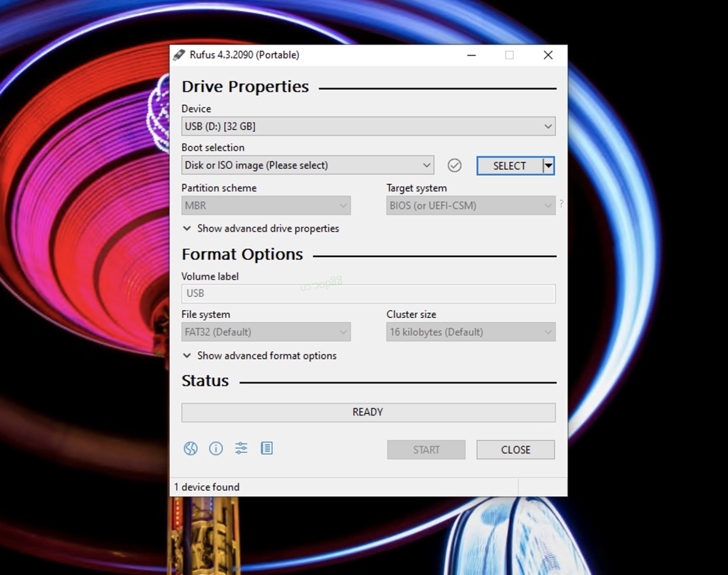Open the About information icon
The width and height of the screenshot is (728, 575).
(x=216, y=448)
